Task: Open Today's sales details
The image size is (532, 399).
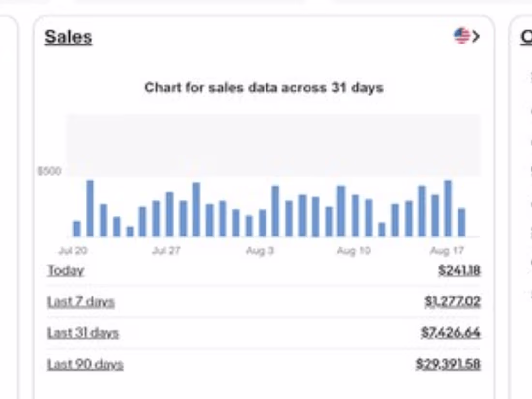Action: pyautogui.click(x=65, y=271)
